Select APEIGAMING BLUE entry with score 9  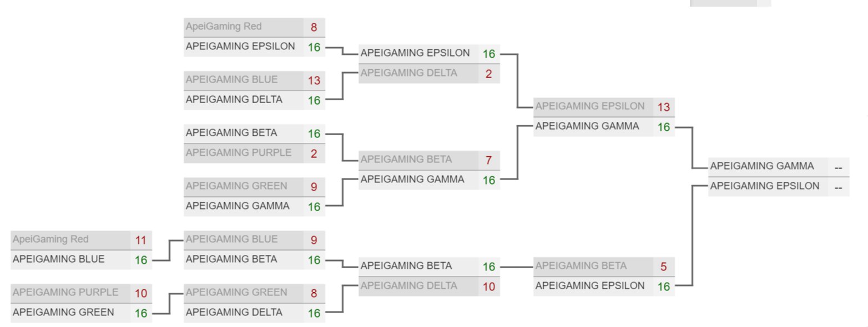pos(231,239)
